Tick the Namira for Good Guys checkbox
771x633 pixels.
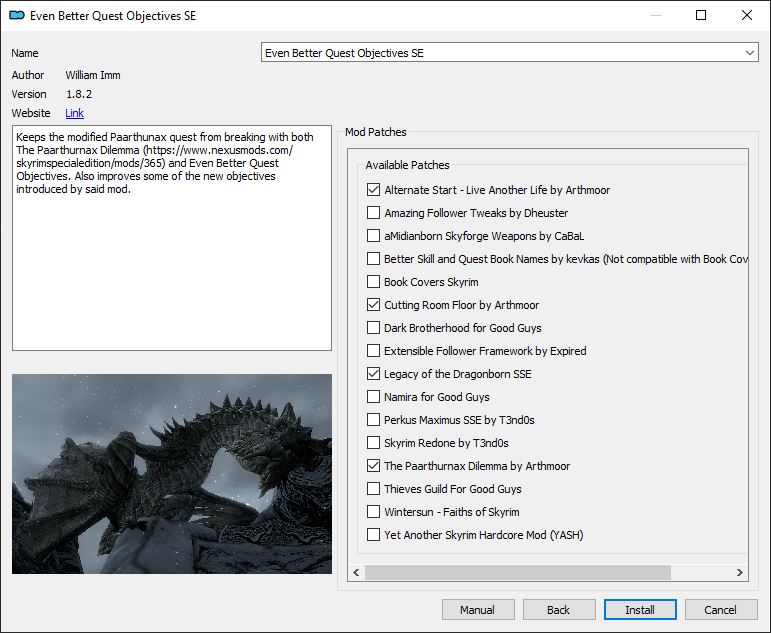(373, 397)
